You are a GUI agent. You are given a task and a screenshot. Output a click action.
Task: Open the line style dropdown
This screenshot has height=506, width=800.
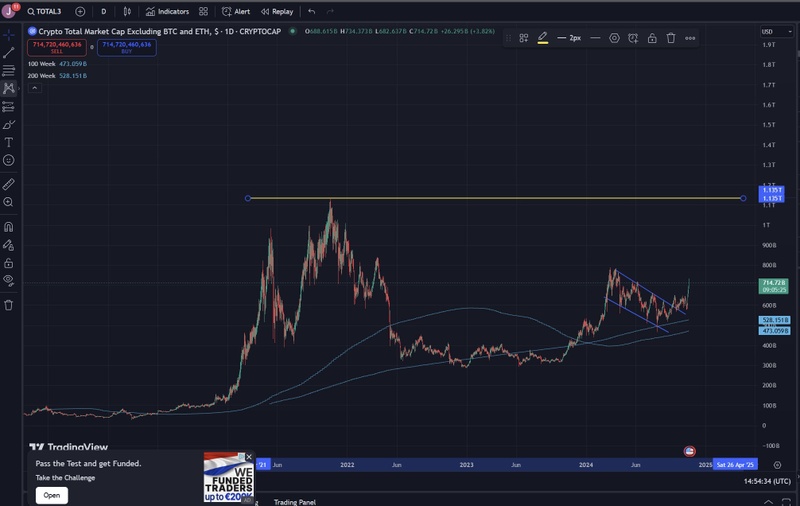click(x=595, y=38)
